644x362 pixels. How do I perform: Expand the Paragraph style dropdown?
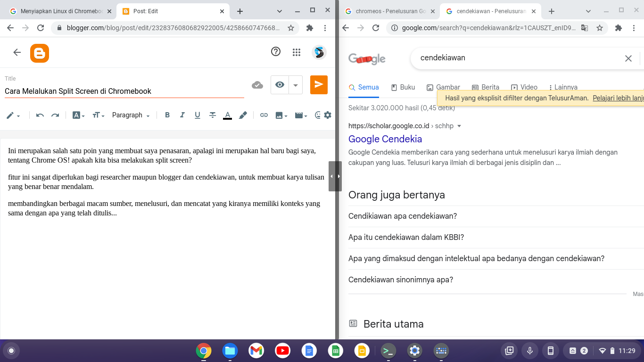pyautogui.click(x=131, y=115)
